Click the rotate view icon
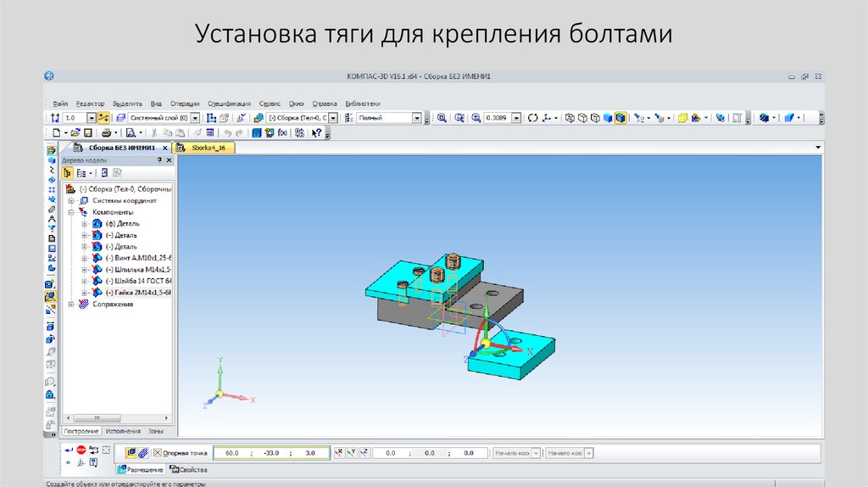 coord(532,118)
